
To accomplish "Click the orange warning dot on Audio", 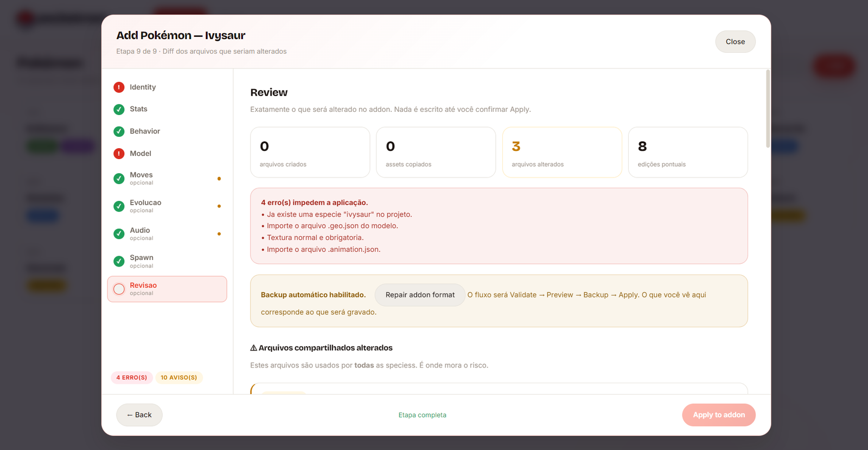I will pos(219,234).
